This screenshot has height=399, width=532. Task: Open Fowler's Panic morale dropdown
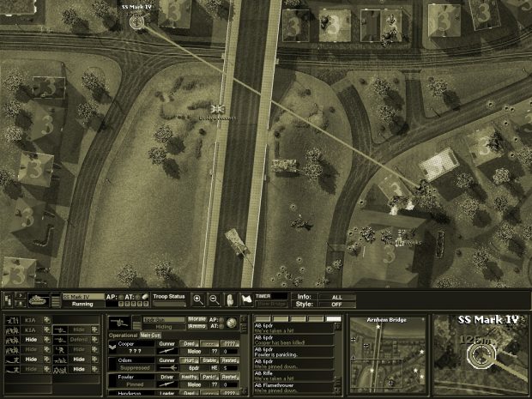click(x=209, y=377)
